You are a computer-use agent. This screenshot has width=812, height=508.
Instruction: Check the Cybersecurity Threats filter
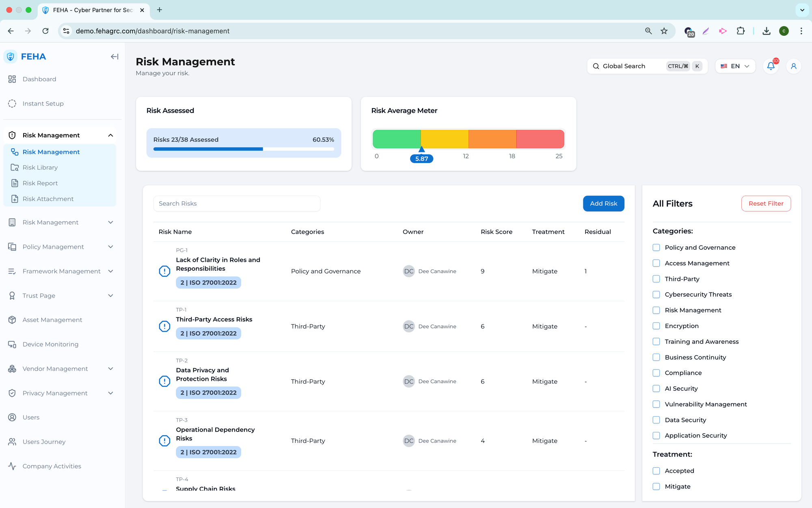tap(656, 295)
